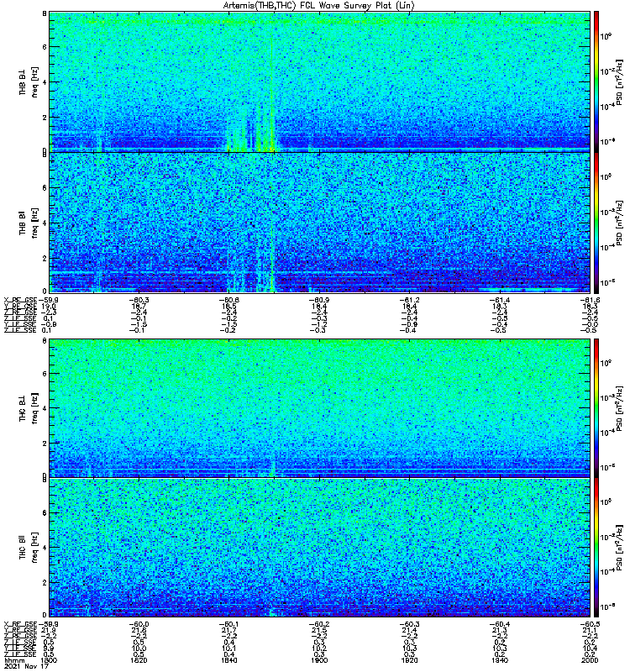Click the PSD [nT²/Hz] label of the THB B⊥ color bar
Image resolution: width=630 pixels, height=672 pixels.
click(x=619, y=82)
